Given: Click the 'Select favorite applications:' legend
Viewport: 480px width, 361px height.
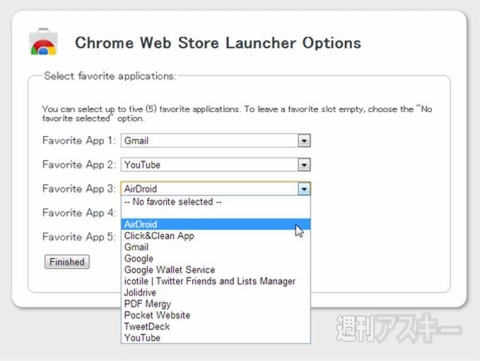Looking at the screenshot, I should click(110, 76).
